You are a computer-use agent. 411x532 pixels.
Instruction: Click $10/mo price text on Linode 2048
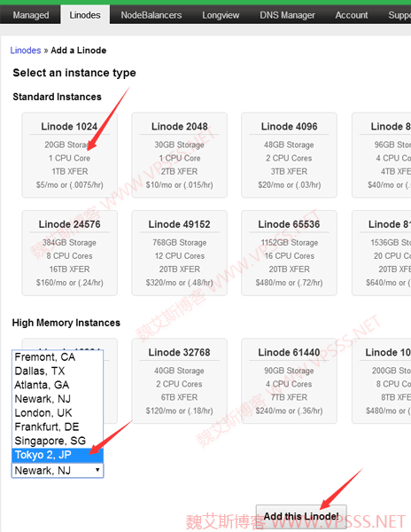[x=179, y=185]
